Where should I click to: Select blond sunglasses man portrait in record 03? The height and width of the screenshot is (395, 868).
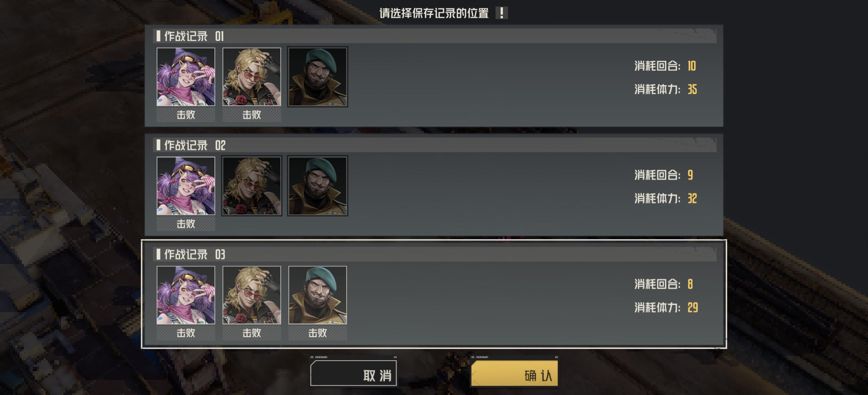click(x=252, y=295)
